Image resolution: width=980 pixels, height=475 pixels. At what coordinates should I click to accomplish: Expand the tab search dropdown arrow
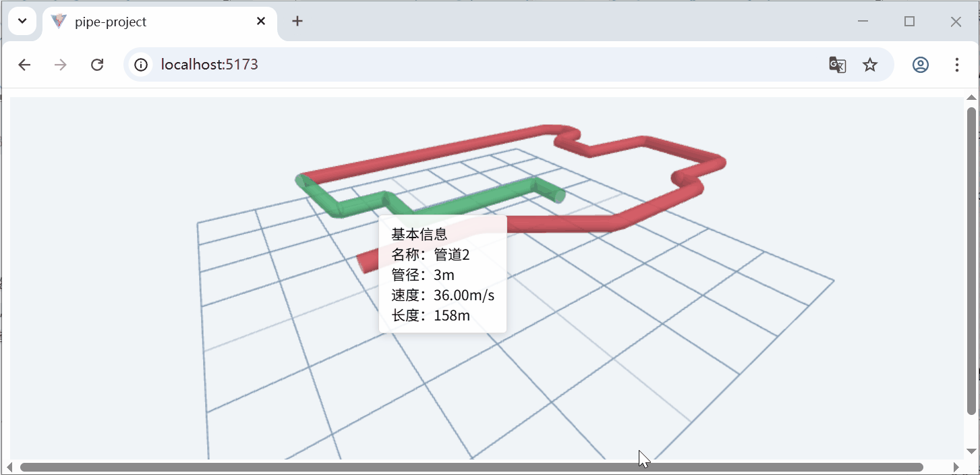pyautogui.click(x=22, y=21)
